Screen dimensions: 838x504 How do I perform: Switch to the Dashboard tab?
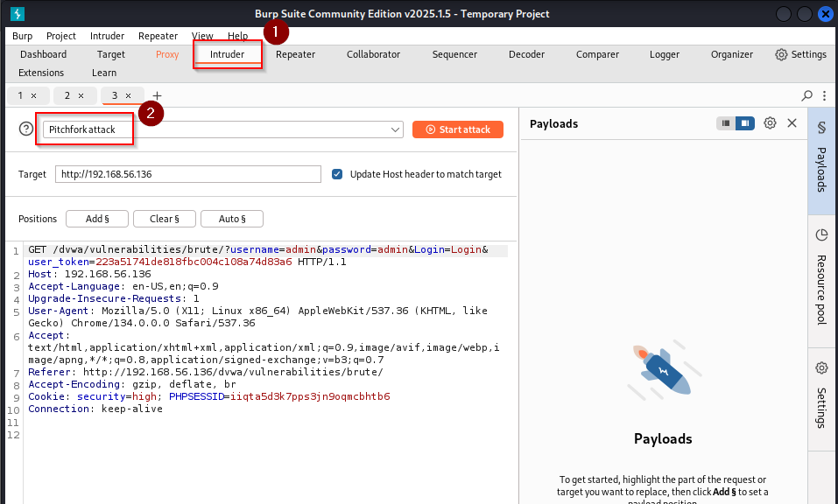43,54
